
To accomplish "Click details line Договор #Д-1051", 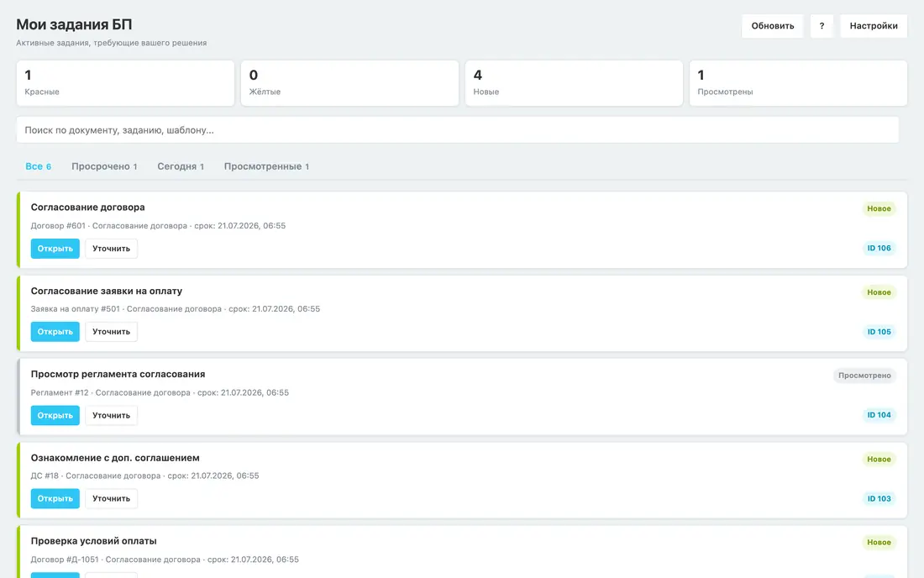I will (x=165, y=560).
